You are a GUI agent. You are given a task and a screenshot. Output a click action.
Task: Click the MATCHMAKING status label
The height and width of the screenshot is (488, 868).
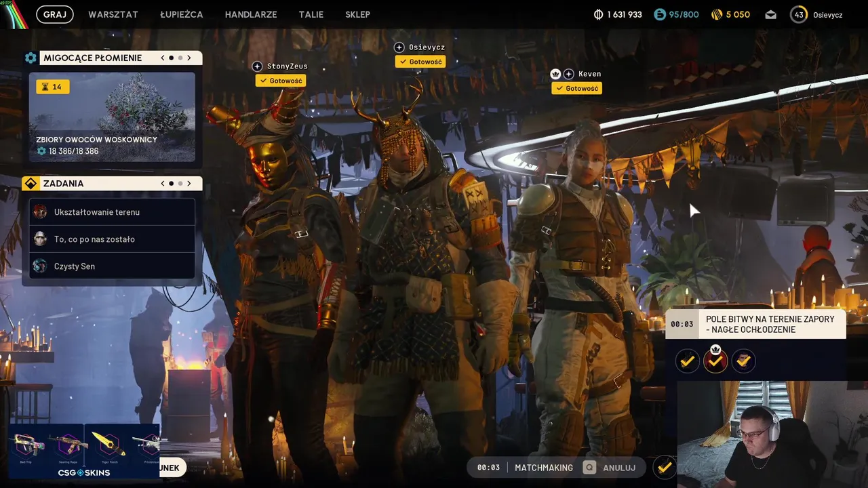pos(544,468)
